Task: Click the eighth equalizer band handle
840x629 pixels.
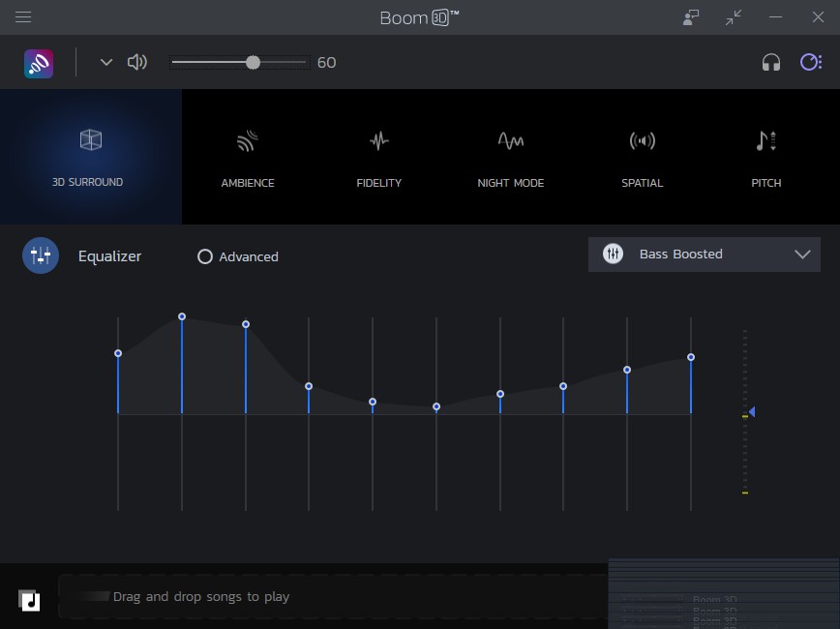Action: (563, 386)
